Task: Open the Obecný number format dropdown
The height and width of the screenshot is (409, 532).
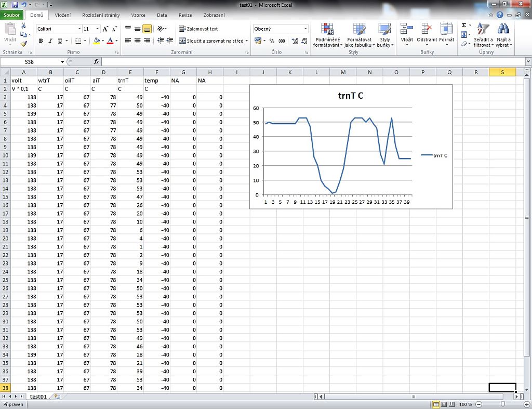Action: click(x=305, y=29)
